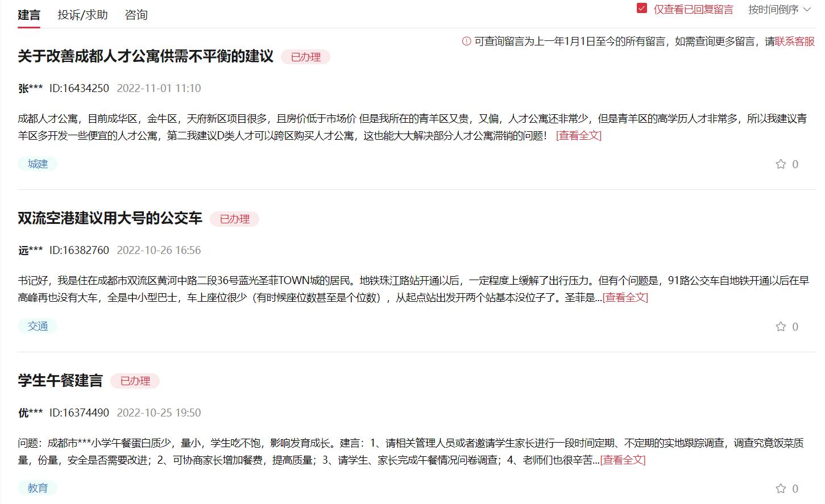Star the 学生午餐建言 post

tap(781, 488)
